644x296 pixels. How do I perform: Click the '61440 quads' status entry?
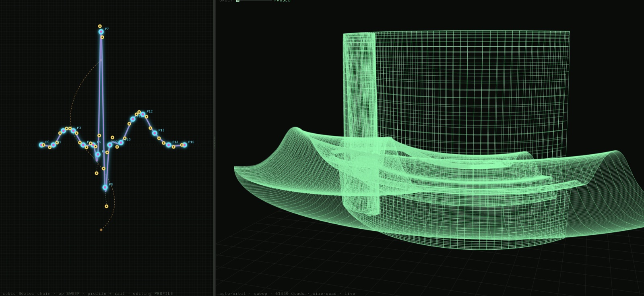point(290,293)
